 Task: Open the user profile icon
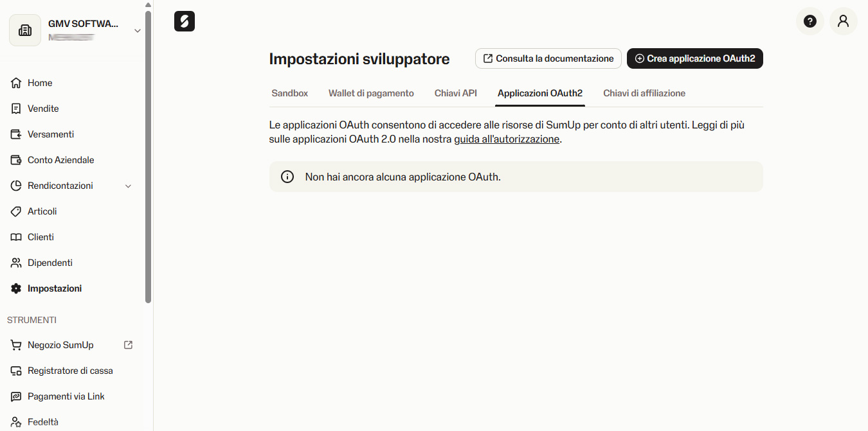844,21
